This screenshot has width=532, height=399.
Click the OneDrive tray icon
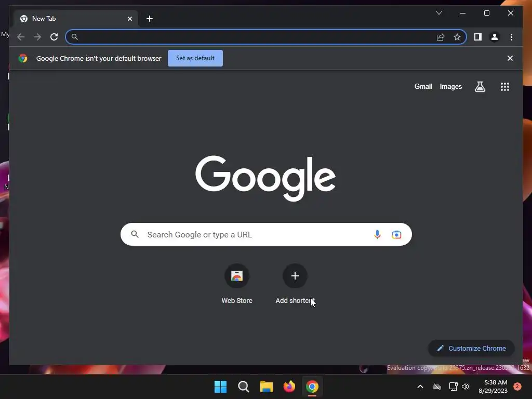[437, 387]
